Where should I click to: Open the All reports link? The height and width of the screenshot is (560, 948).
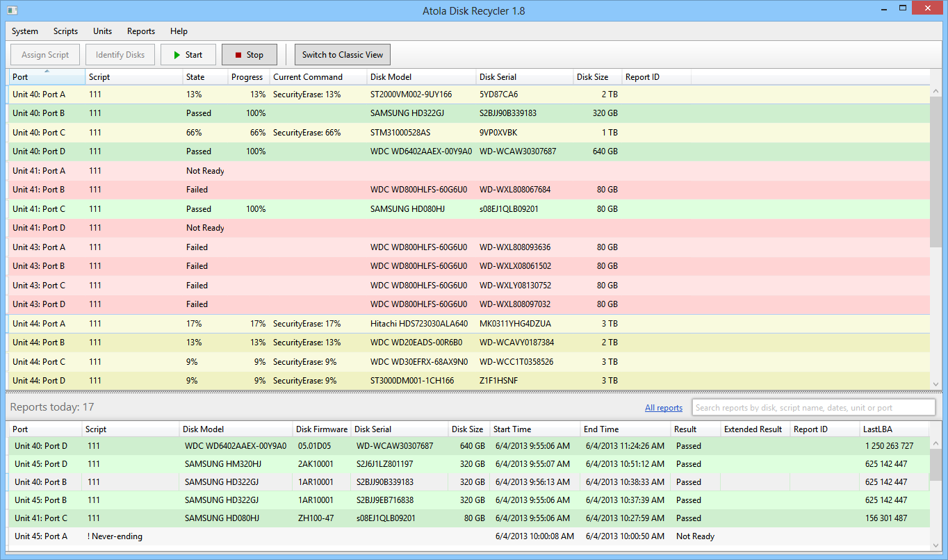(x=663, y=408)
